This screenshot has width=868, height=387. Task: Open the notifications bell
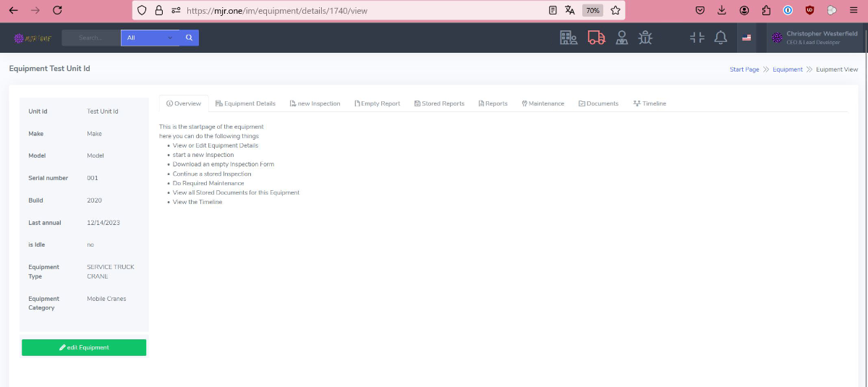tap(720, 38)
